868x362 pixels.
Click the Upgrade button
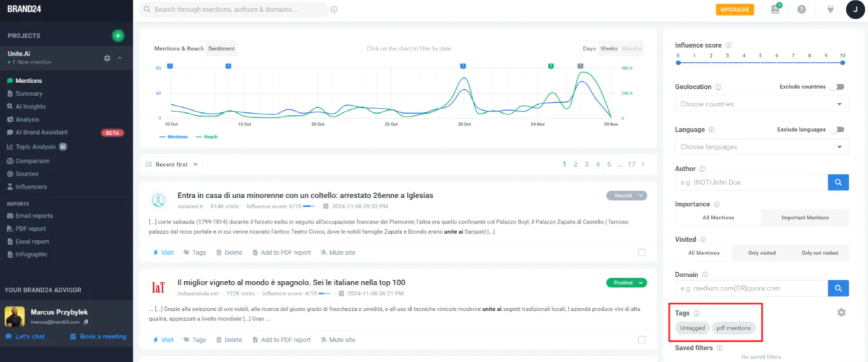click(x=735, y=10)
